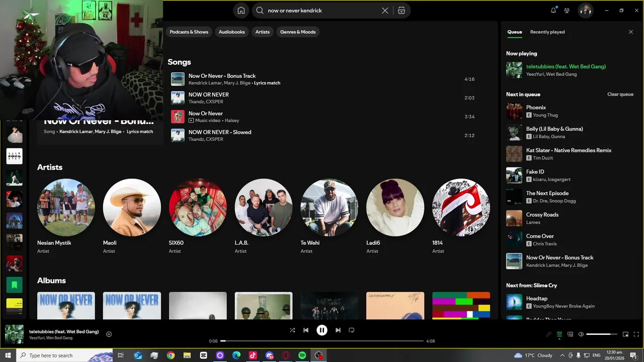Click YeezYuri artist link in player bar
This screenshot has width=644, height=362.
36,338
